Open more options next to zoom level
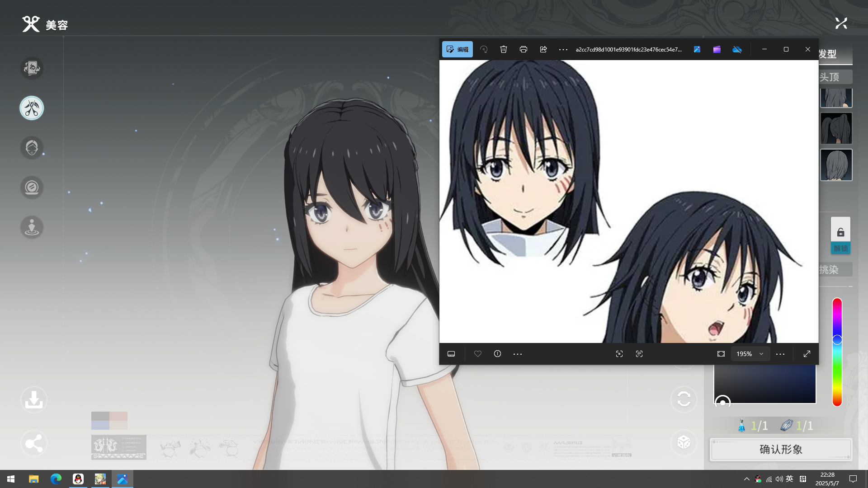868x488 pixels. click(780, 354)
